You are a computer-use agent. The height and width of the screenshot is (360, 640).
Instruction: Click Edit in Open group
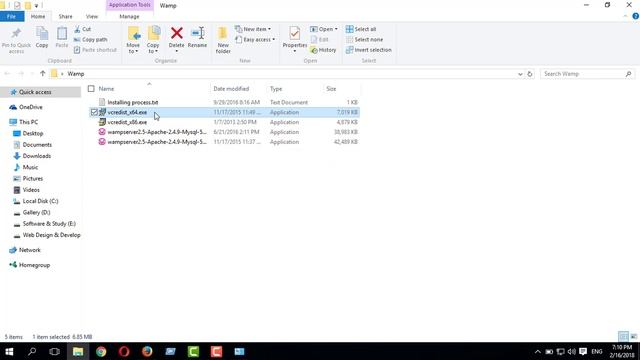[x=320, y=40]
